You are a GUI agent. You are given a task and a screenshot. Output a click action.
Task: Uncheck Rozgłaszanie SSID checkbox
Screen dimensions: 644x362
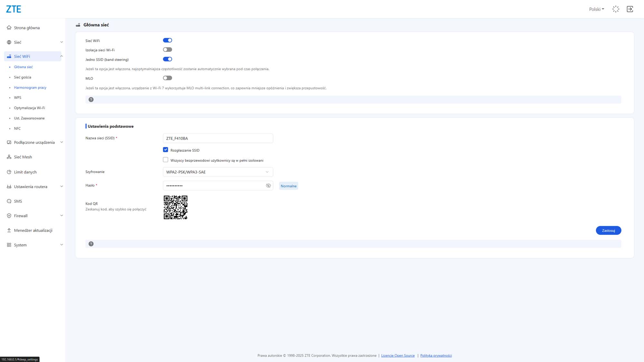[x=166, y=150]
